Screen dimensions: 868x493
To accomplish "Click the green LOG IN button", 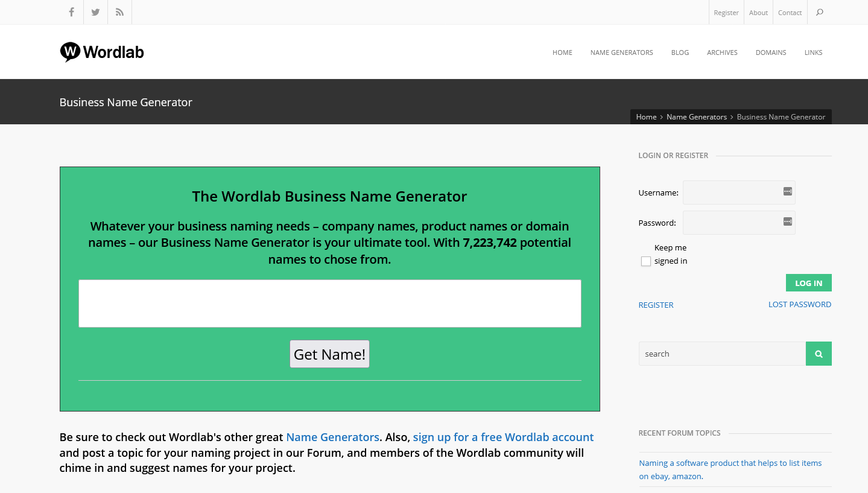I will pos(808,283).
